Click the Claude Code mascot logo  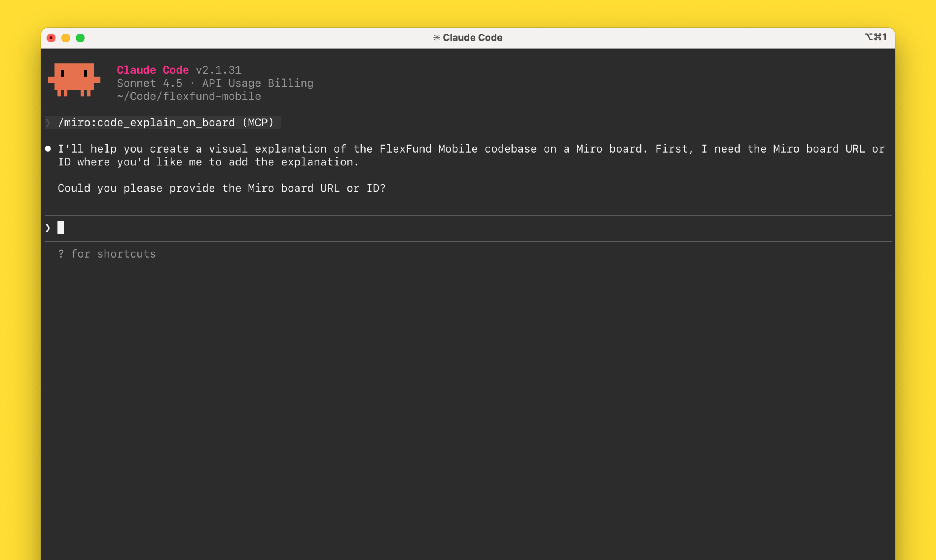pyautogui.click(x=75, y=80)
